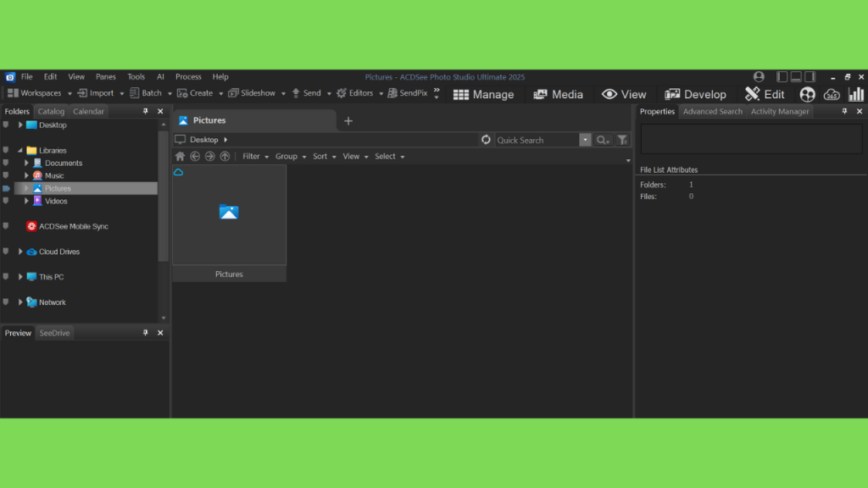
Task: Switch to Develop mode
Action: click(695, 95)
